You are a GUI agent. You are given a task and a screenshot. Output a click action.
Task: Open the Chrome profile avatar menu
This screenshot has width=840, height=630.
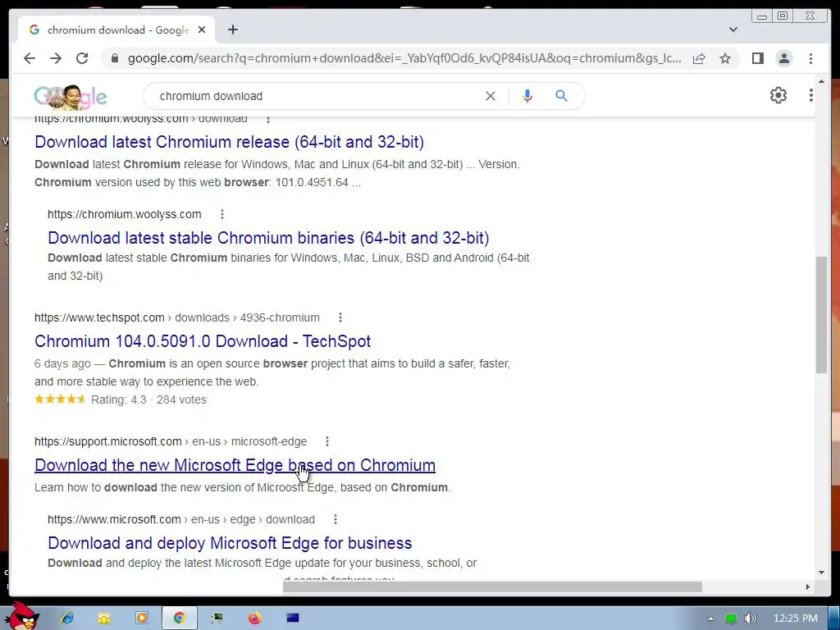pos(783,58)
